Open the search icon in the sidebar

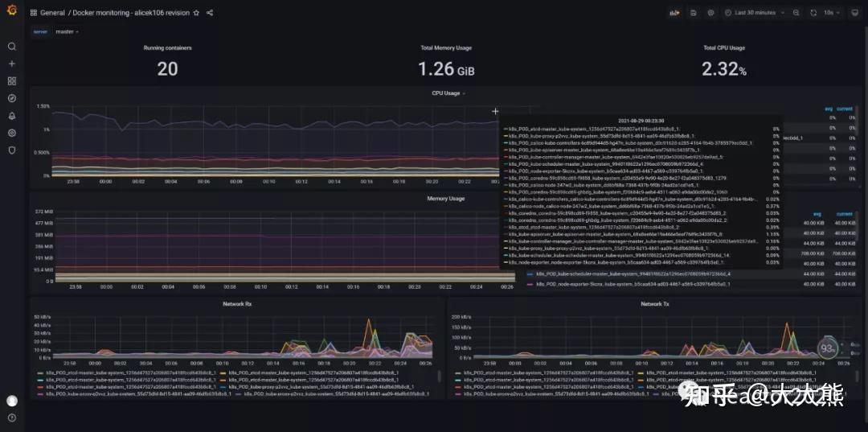(x=11, y=47)
